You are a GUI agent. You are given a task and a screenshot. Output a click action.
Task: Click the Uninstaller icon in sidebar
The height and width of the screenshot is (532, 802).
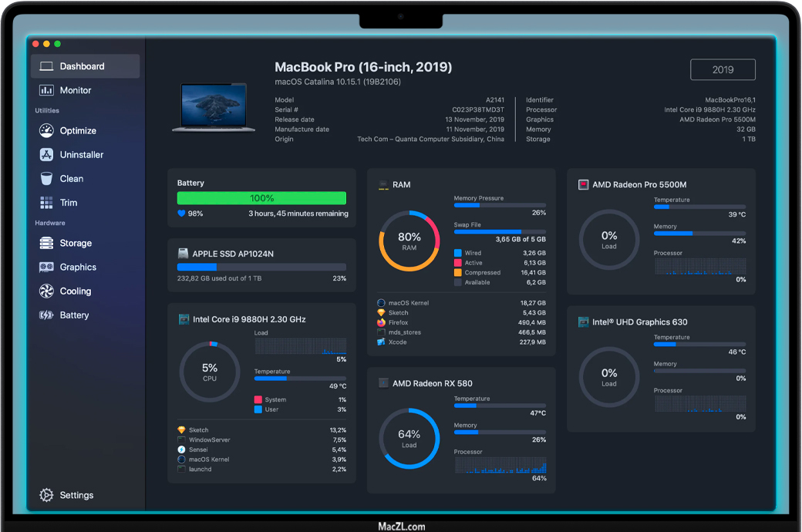click(46, 155)
